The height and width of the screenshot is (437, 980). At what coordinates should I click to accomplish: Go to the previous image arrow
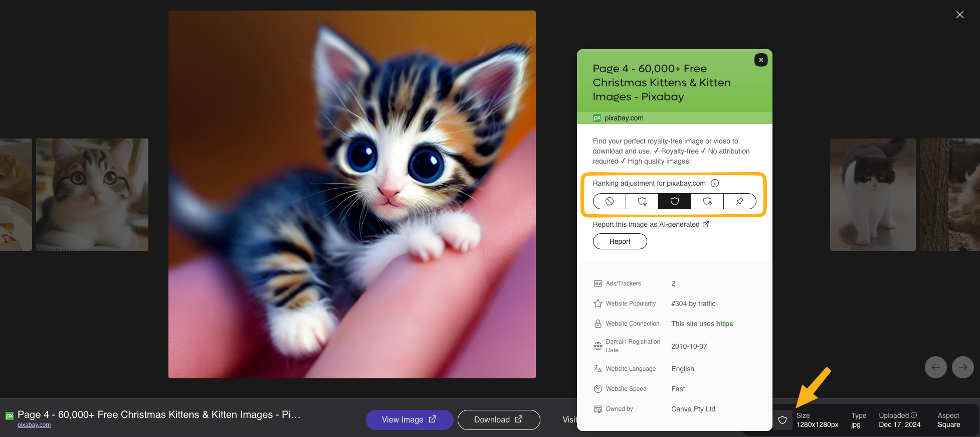coord(936,367)
